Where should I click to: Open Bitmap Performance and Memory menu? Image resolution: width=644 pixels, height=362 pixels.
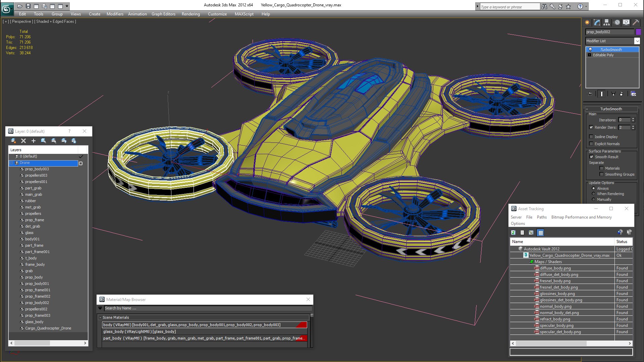[x=581, y=217]
